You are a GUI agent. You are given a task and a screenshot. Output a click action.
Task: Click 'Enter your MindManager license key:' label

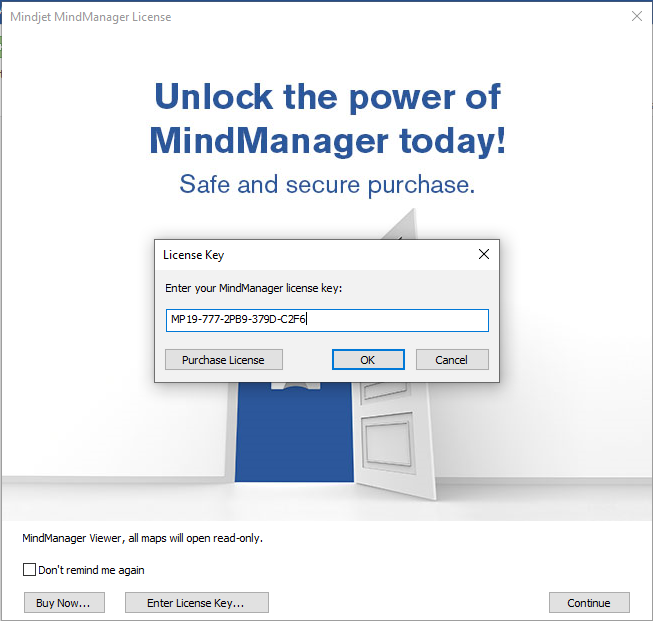(x=253, y=288)
